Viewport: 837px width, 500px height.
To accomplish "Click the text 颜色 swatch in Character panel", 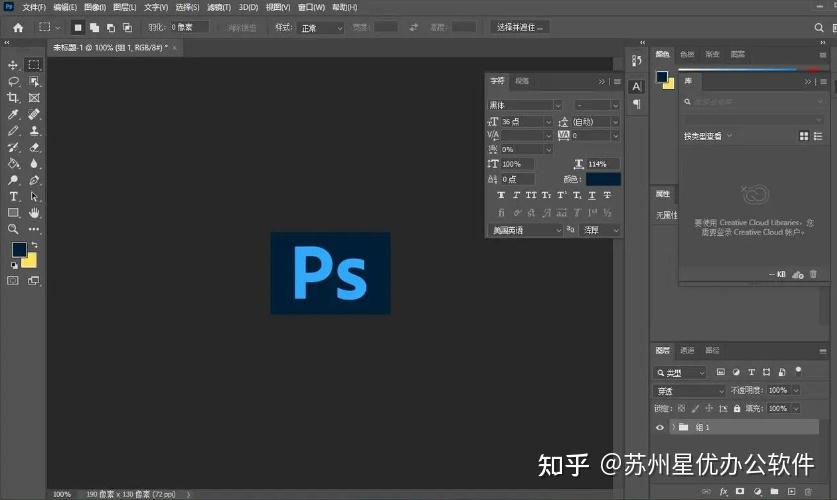I will click(x=603, y=179).
